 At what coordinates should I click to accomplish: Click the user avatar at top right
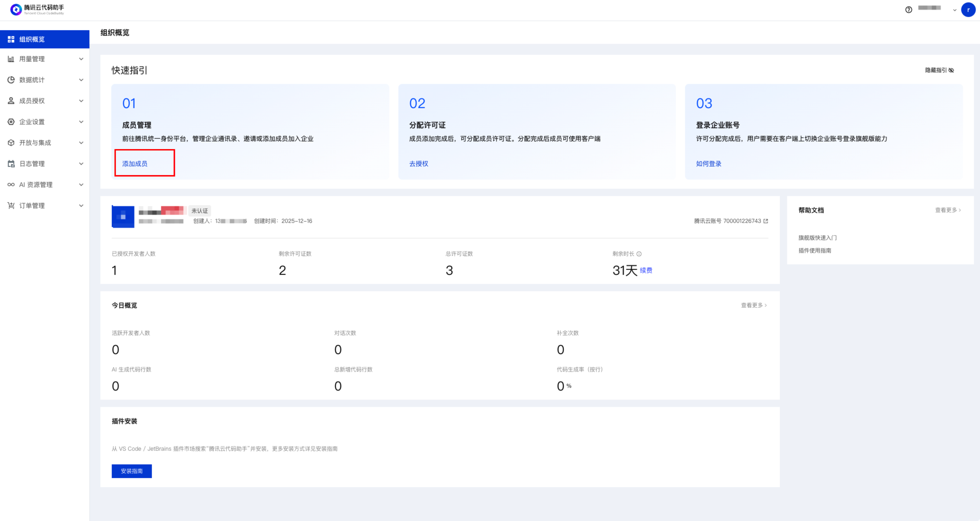(968, 10)
